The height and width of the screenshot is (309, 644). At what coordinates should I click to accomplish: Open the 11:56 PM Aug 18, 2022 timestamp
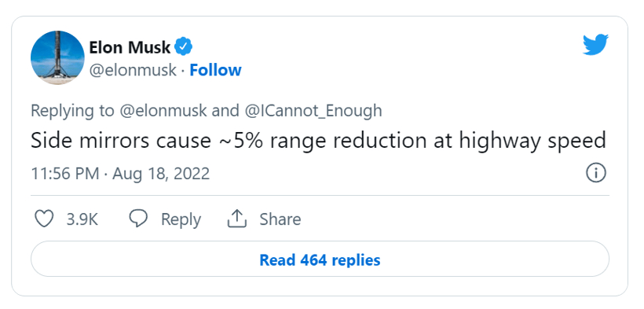120,174
